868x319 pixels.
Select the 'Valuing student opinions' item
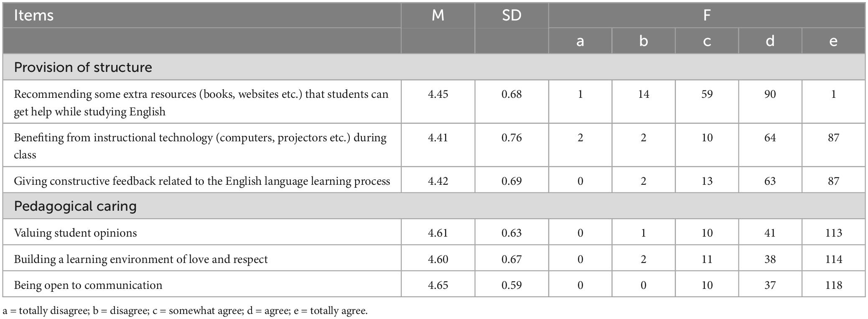point(75,233)
